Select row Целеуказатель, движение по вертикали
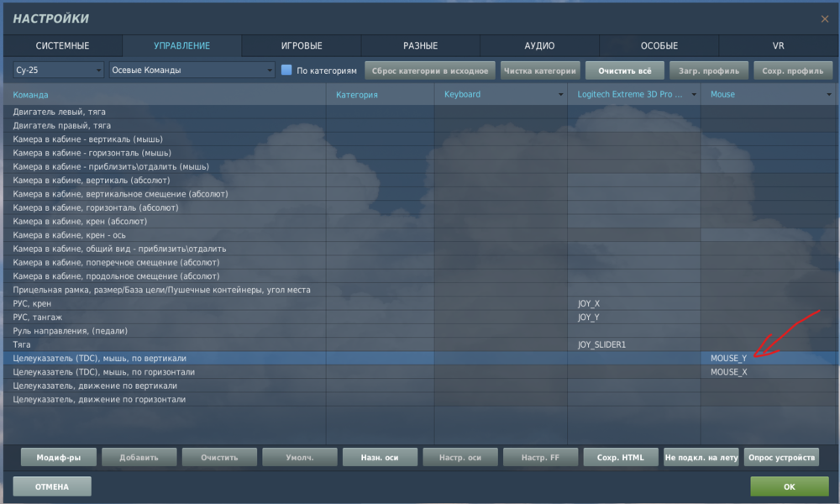 (421, 386)
